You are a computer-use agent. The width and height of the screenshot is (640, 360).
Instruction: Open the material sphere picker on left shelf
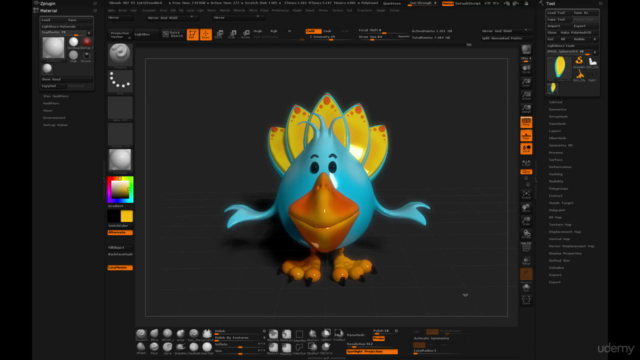tap(120, 160)
